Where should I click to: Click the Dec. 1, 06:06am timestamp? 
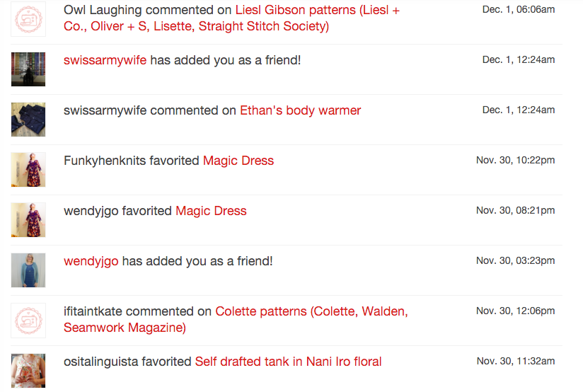519,9
